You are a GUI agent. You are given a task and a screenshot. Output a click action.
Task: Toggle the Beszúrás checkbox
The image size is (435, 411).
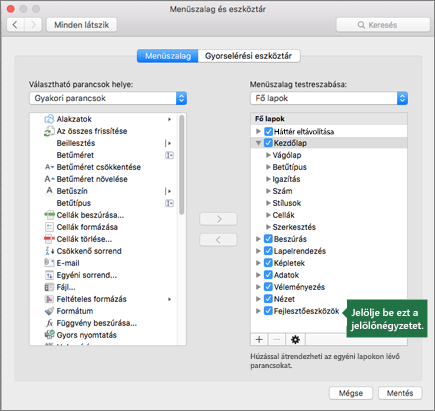(x=268, y=239)
